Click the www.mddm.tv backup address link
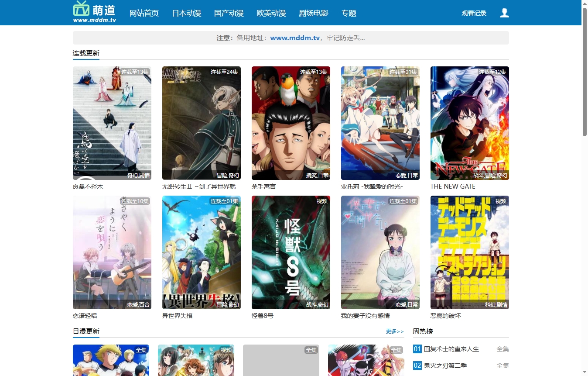The height and width of the screenshot is (376, 588). 295,38
